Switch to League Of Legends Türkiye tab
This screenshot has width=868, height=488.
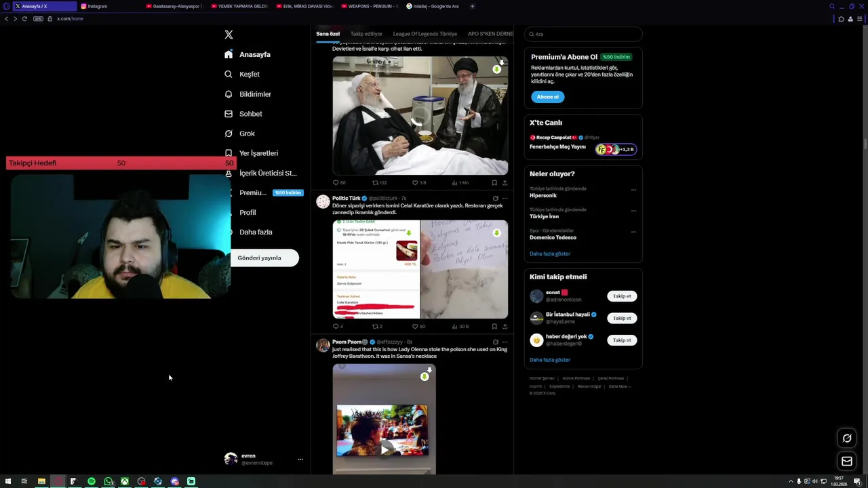pyautogui.click(x=425, y=34)
